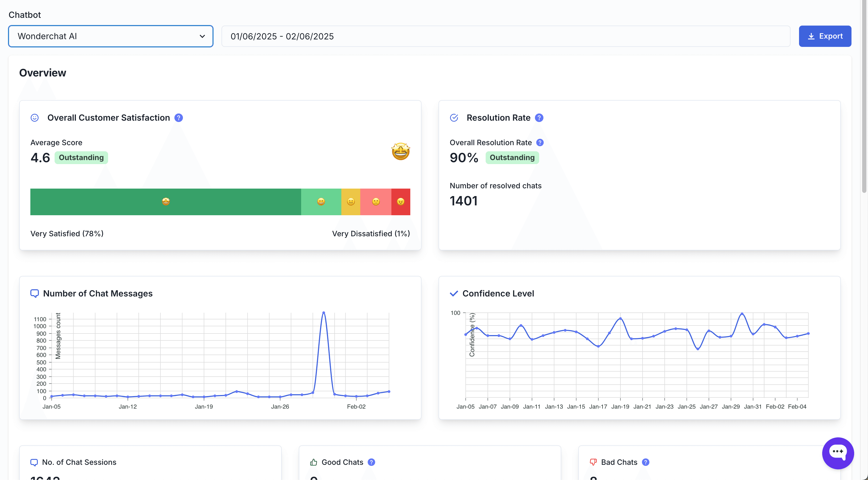Click the download icon inside the Export button
The height and width of the screenshot is (480, 868).
point(811,36)
